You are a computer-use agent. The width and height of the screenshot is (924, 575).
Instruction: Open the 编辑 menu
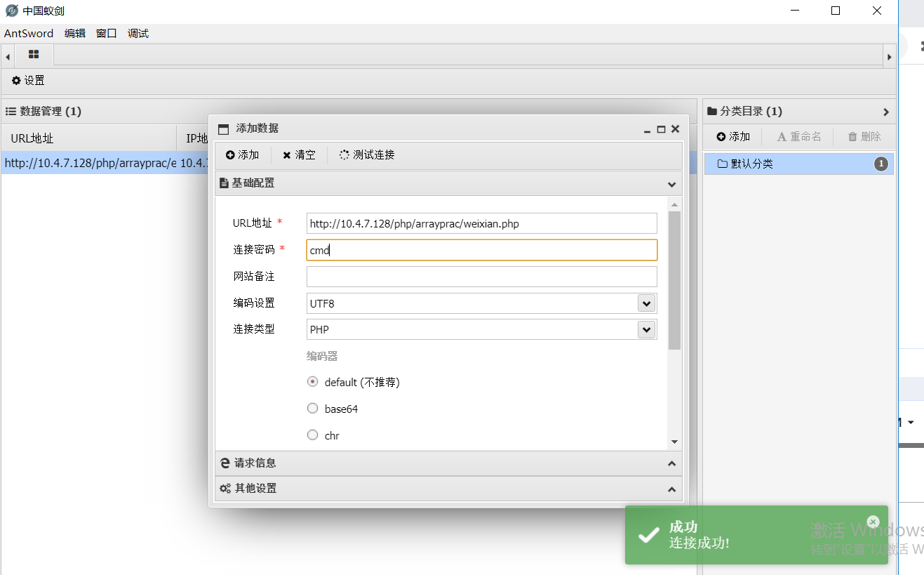click(75, 34)
